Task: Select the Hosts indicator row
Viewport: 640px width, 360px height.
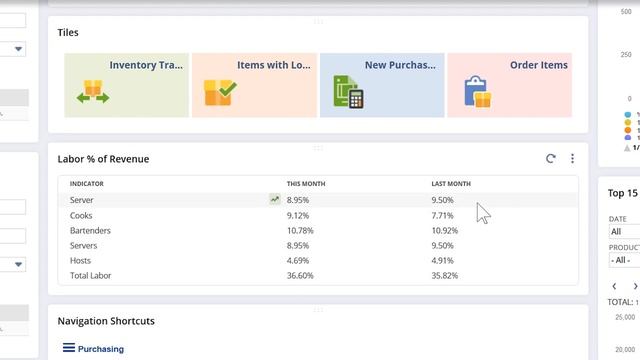Action: coord(318,260)
